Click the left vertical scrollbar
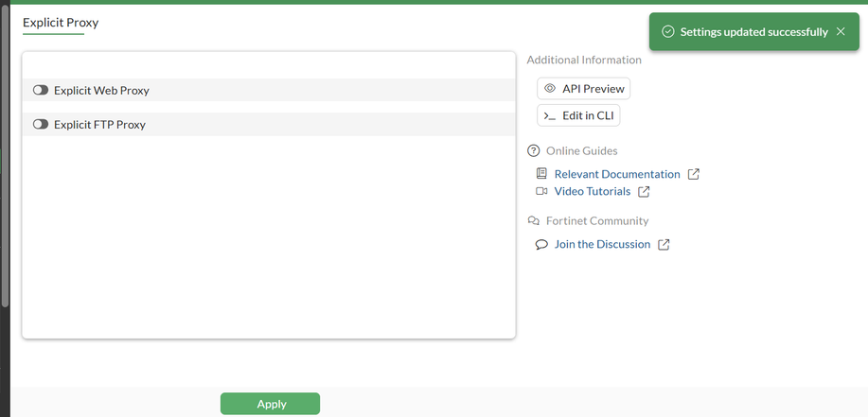The image size is (868, 417). (5, 151)
